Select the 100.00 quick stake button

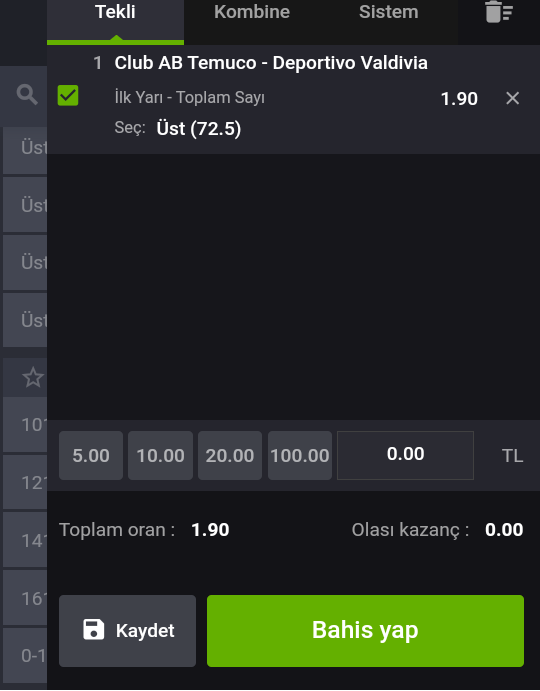[300, 455]
